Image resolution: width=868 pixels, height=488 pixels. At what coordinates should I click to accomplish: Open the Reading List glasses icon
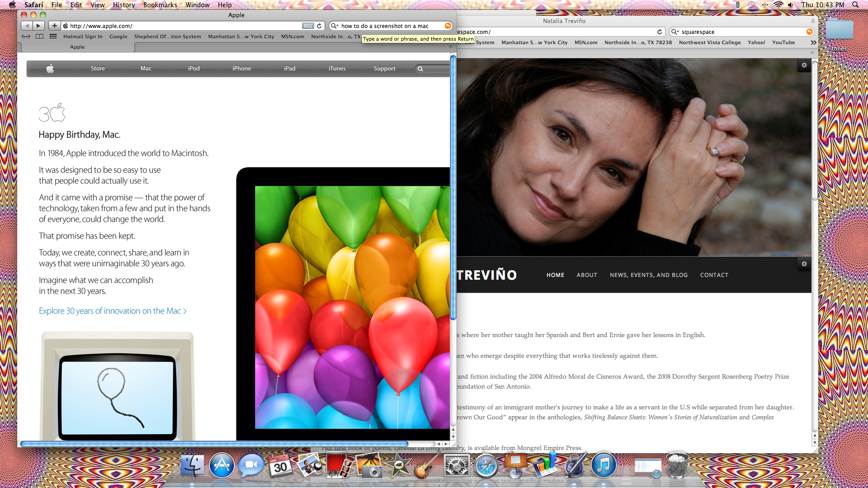[26, 37]
